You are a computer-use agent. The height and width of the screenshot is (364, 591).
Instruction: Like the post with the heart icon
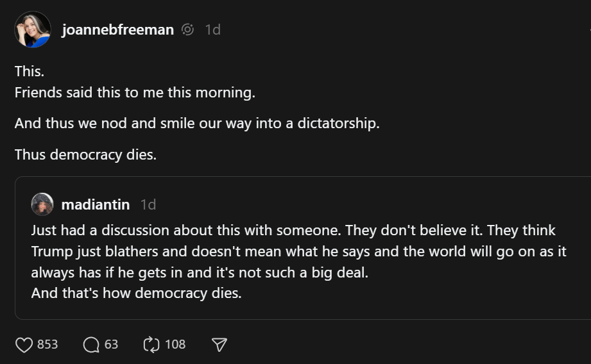click(24, 345)
